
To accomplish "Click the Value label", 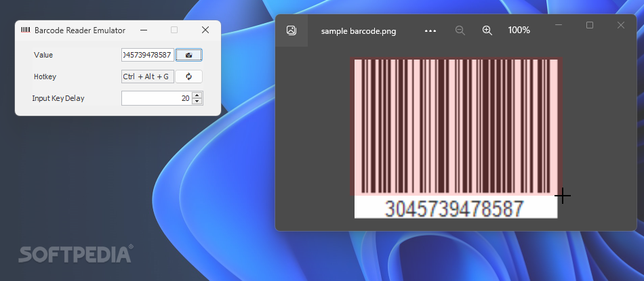I will [x=43, y=55].
